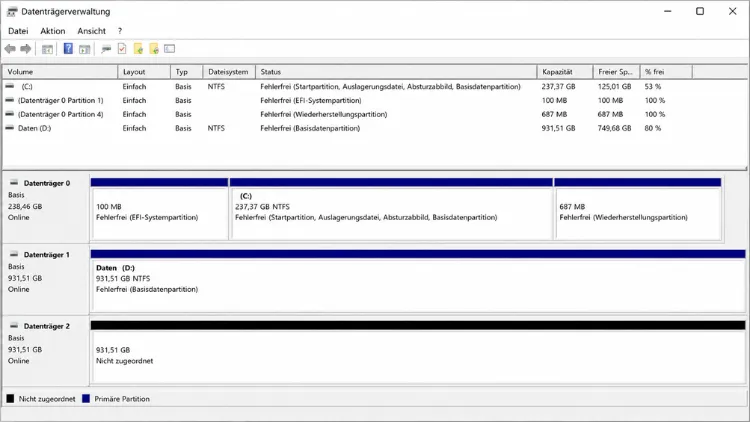Click the 125,01 GB free space cell
Viewport: 750px width, 422px height.
point(614,87)
